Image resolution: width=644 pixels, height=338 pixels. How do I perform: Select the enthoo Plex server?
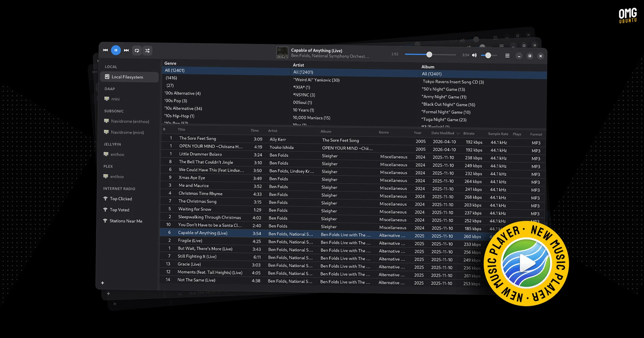[x=117, y=176]
